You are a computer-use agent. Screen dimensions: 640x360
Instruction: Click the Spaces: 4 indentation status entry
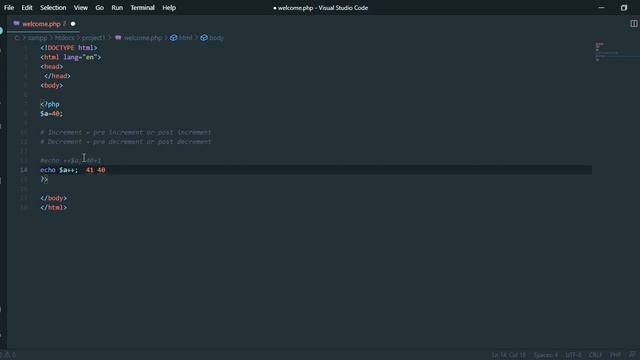click(x=546, y=355)
